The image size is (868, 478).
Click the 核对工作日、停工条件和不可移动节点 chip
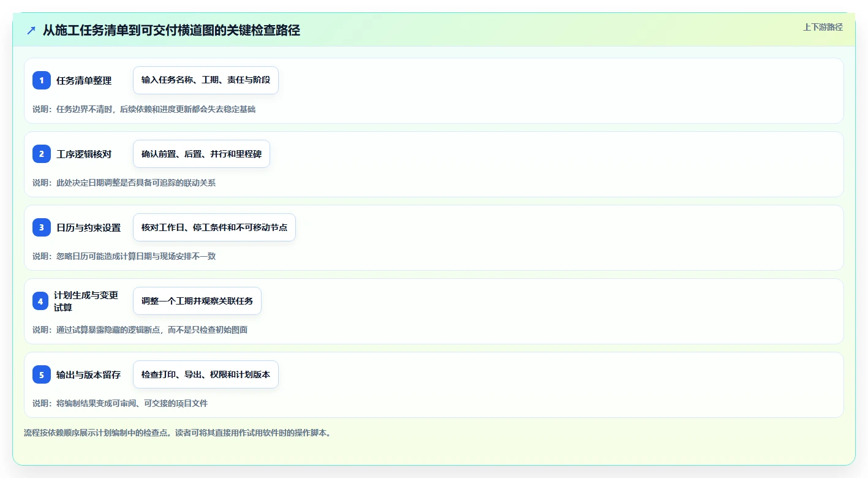click(214, 227)
